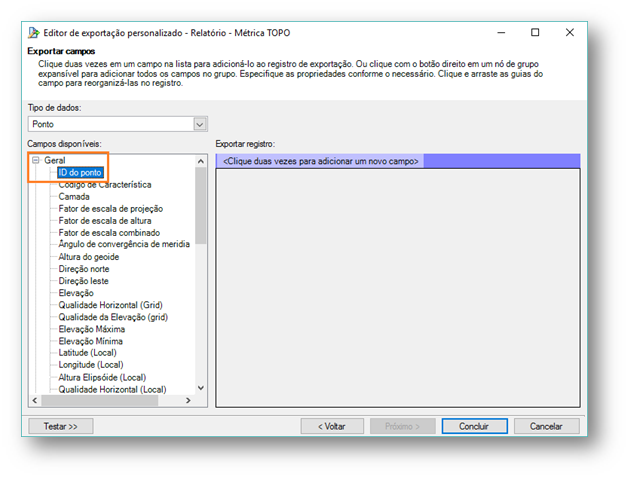Open the Tipo de dados dropdown
The width and height of the screenshot is (630, 479).
point(200,124)
